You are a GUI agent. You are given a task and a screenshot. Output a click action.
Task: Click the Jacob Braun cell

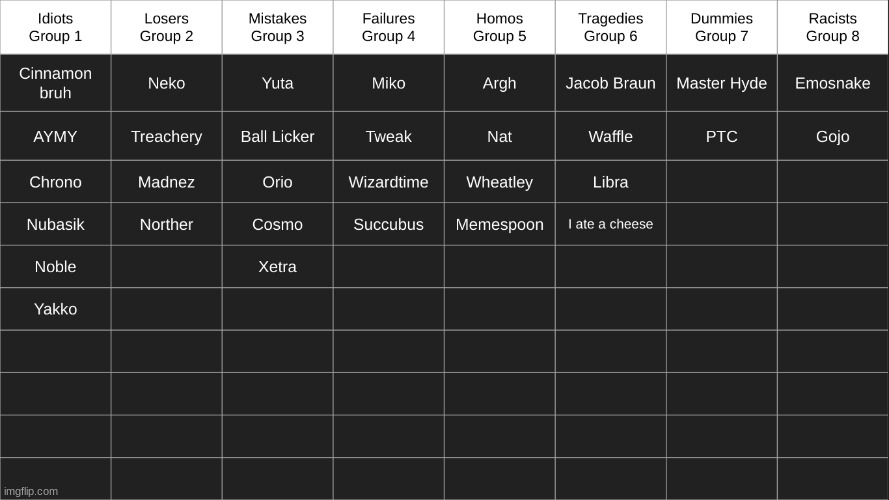(611, 83)
